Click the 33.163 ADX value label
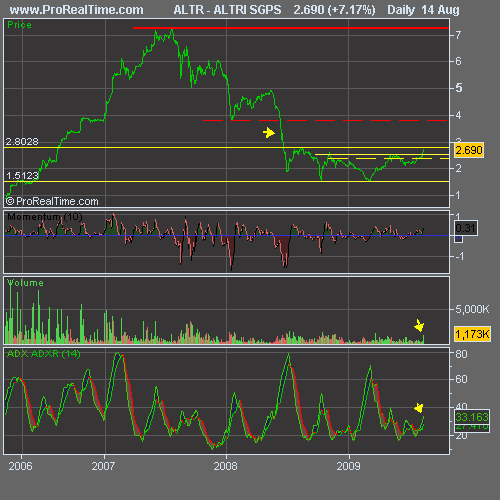The image size is (500, 500). 472,417
